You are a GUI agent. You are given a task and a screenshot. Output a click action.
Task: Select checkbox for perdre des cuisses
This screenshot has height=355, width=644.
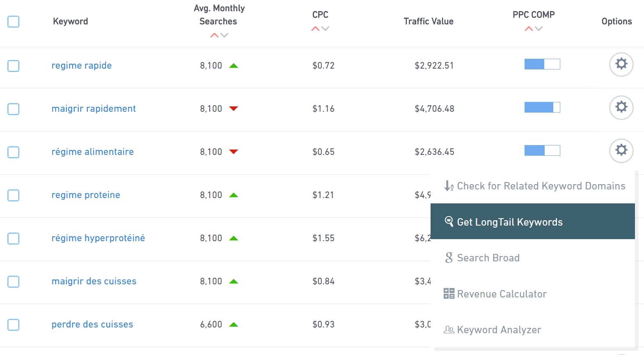pyautogui.click(x=14, y=325)
